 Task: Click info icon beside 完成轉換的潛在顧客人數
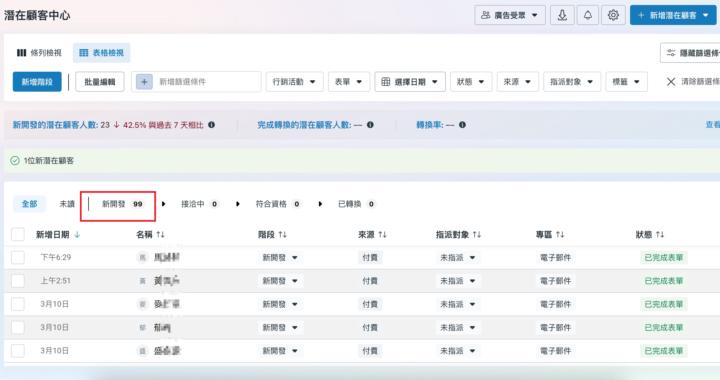pyautogui.click(x=370, y=125)
